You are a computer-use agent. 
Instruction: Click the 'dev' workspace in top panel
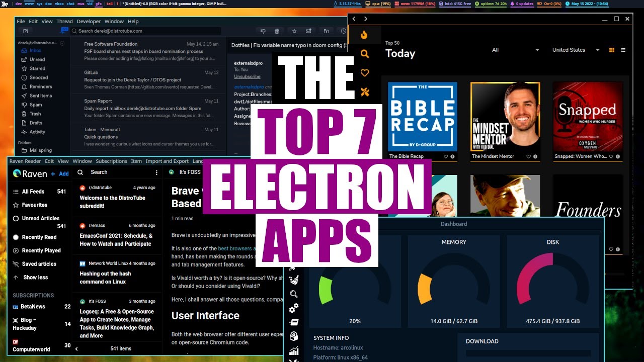tap(18, 4)
